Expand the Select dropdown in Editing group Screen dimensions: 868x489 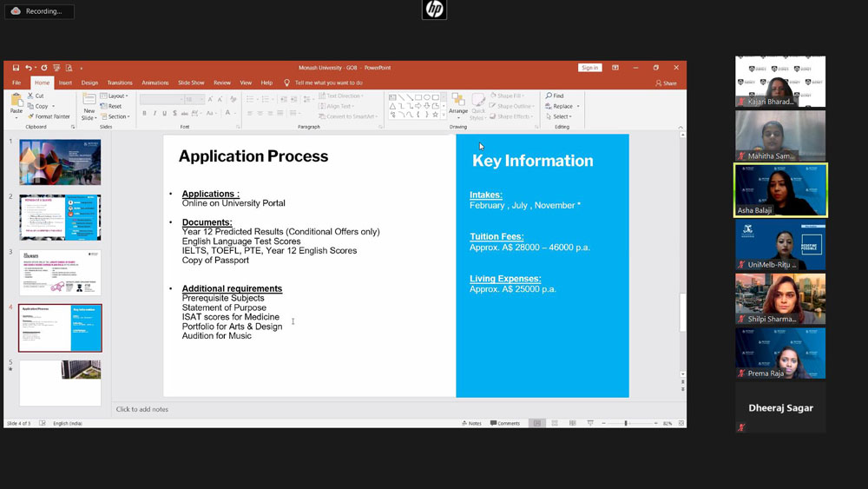[558, 116]
